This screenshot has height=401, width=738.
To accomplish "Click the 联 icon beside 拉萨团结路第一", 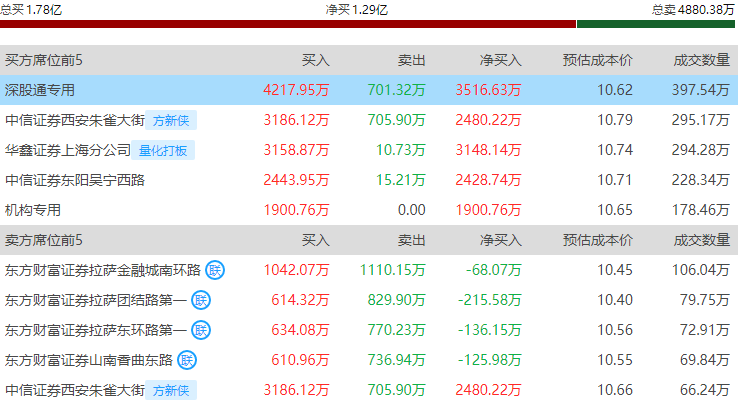I will point(201,300).
